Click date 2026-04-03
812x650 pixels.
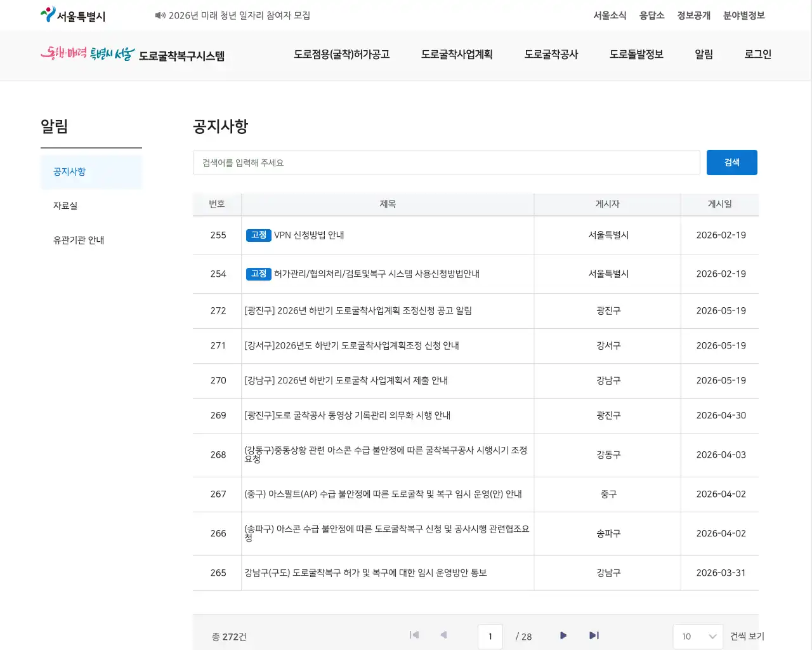[721, 454]
